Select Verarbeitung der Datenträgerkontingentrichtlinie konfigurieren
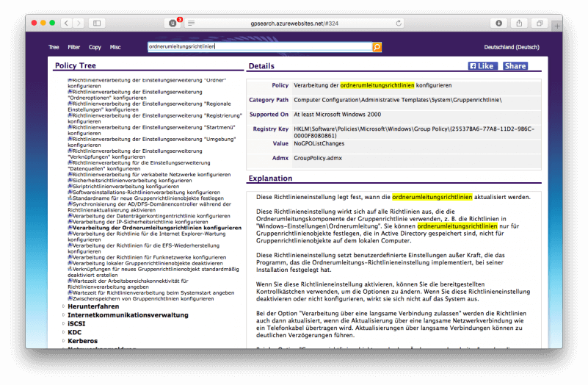Image resolution: width=588 pixels, height=385 pixels. click(149, 216)
